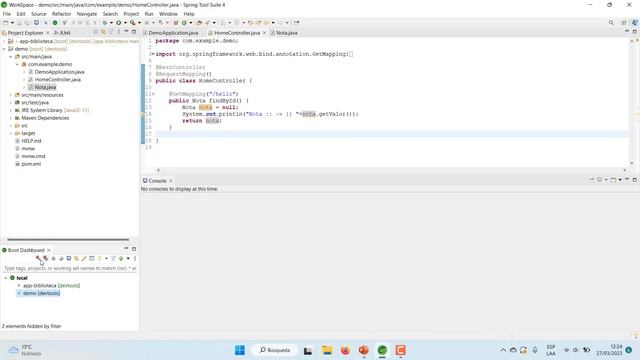Open the Navigate menu

pos(87,14)
